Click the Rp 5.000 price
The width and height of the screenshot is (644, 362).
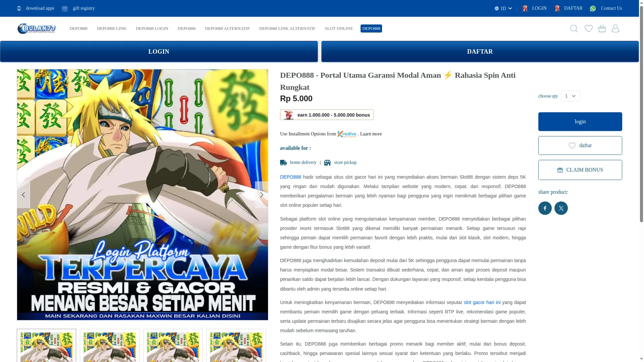296,99
